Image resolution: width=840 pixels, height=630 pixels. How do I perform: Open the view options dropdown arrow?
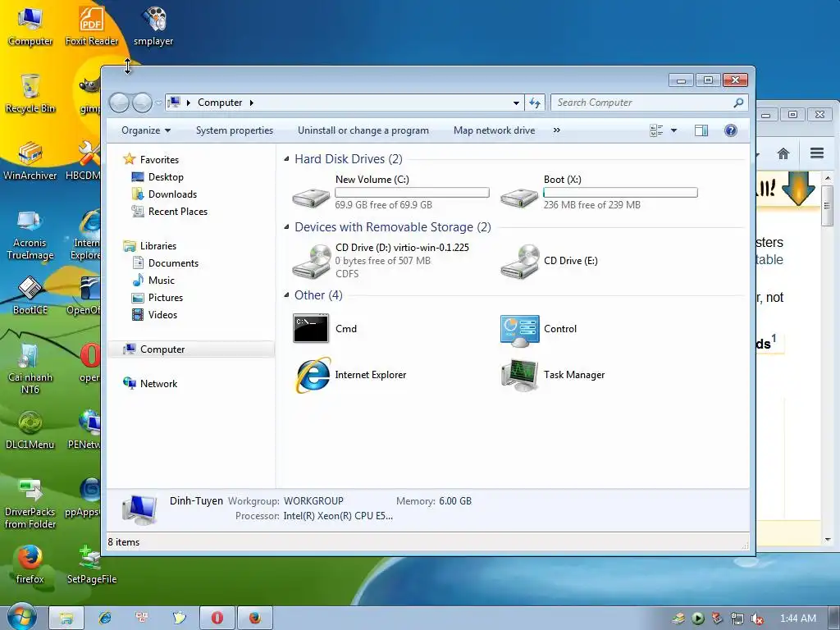[674, 130]
